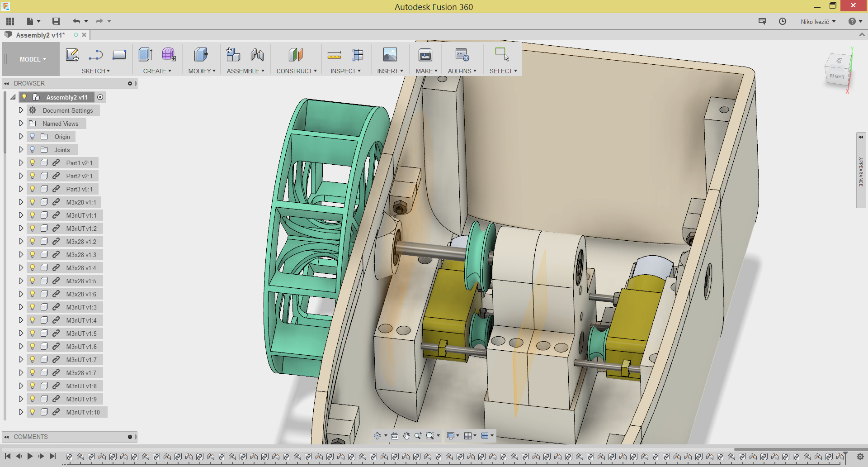Toggle visibility bulb of M3nUT v1:10

pyautogui.click(x=33, y=412)
